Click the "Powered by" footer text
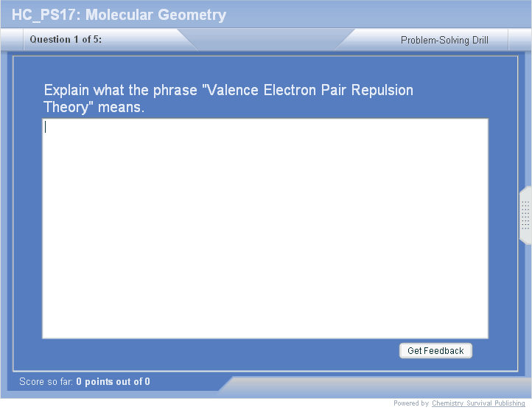 pyautogui.click(x=411, y=403)
